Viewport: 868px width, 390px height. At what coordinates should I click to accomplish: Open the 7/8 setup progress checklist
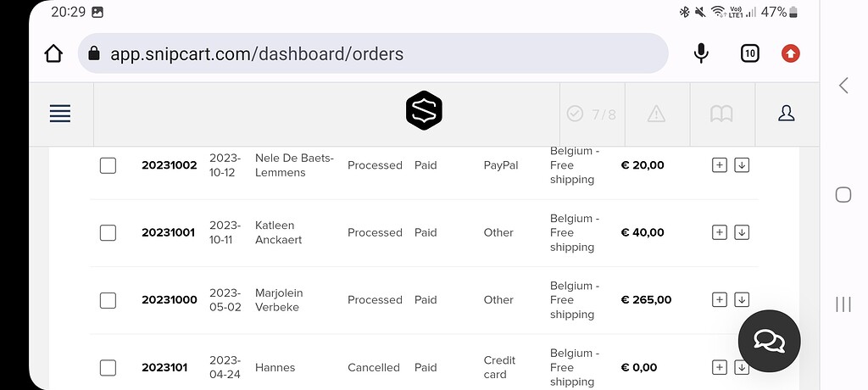point(592,114)
